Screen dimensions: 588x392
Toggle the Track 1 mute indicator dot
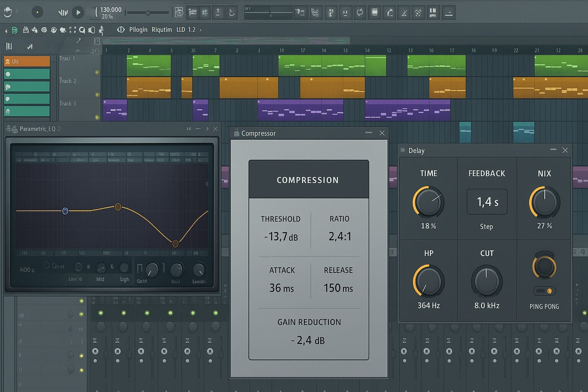[97, 72]
